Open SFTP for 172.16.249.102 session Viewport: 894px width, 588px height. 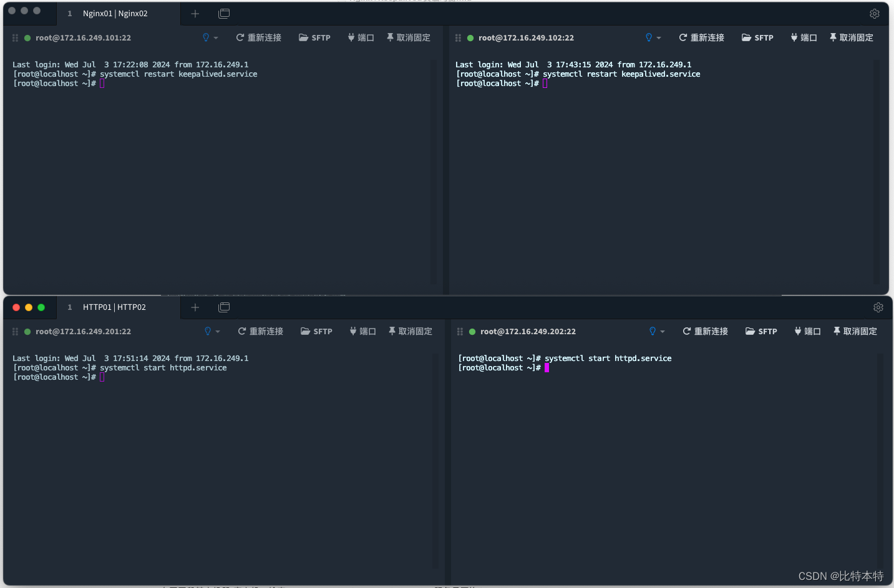click(x=757, y=38)
